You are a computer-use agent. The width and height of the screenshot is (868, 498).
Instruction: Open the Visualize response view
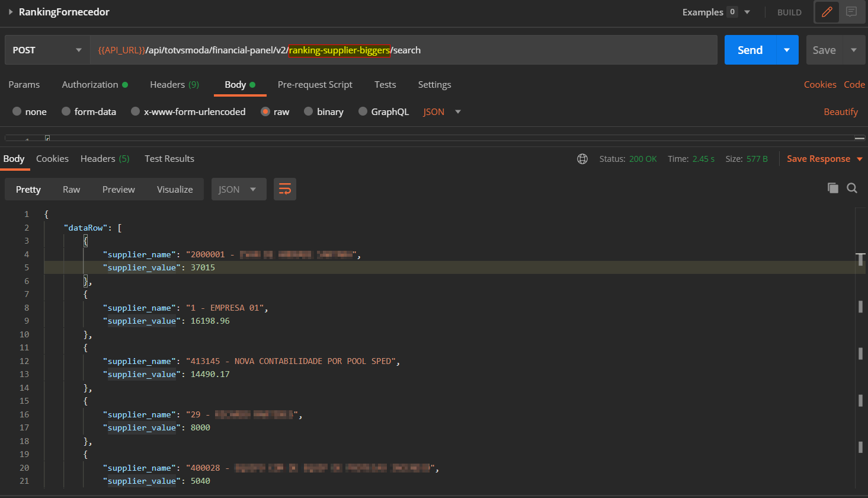tap(175, 190)
